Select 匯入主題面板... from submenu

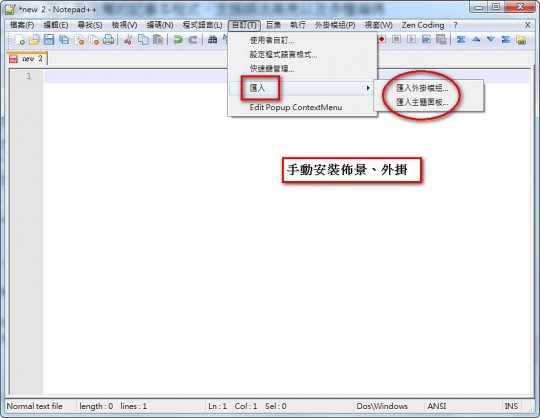coord(422,102)
